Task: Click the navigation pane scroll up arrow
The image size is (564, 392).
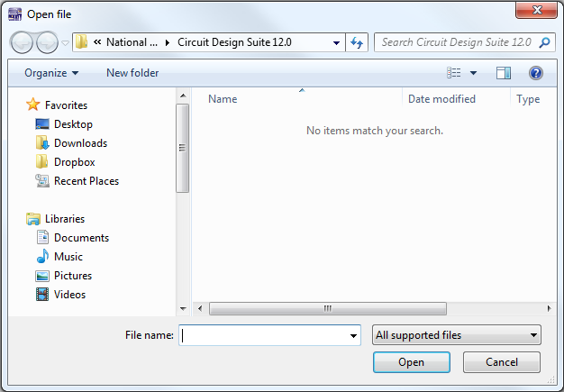Action: [183, 96]
